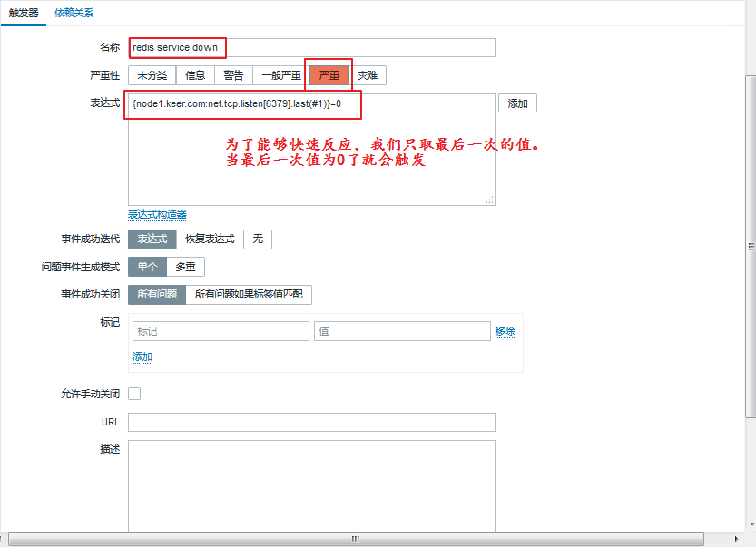
Task: Choose 恢复表达式 for event OK generation
Action: (x=210, y=239)
